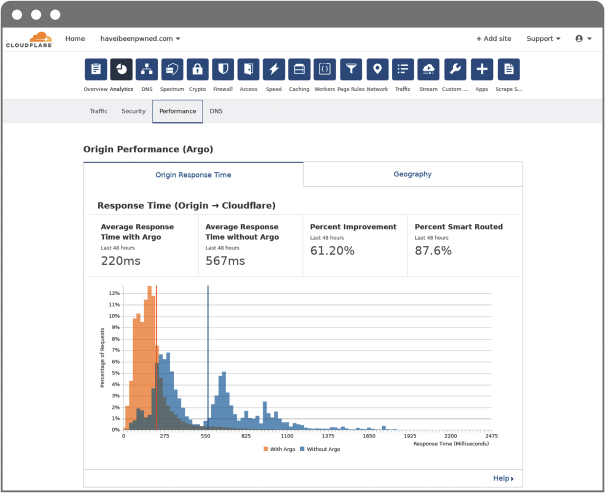Expand the haveibeenpwned.com site dropdown
This screenshot has width=605, height=493.
tap(140, 39)
